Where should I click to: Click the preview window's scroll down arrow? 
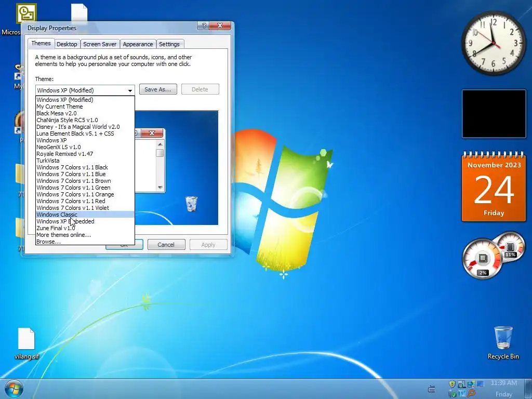tap(160, 188)
